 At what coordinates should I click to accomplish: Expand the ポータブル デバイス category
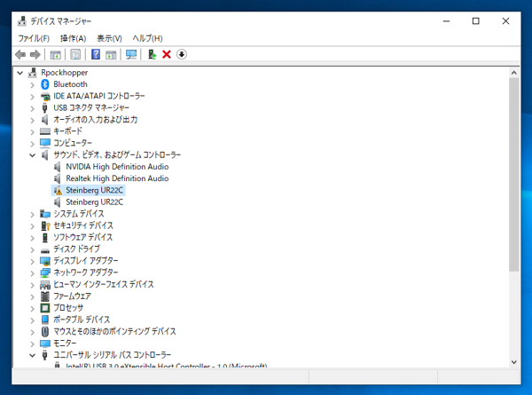(x=32, y=320)
